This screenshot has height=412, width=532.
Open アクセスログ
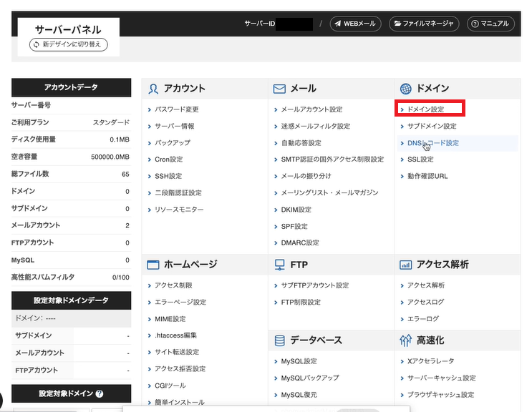[425, 302]
